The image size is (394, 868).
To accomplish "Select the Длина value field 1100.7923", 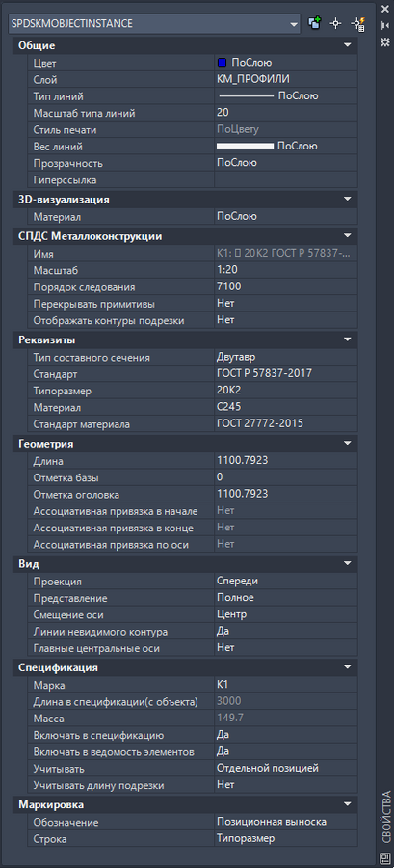I will [286, 461].
